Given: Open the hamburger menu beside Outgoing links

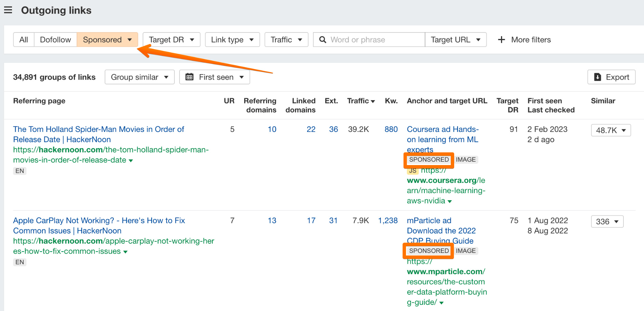Looking at the screenshot, I should 8,10.
